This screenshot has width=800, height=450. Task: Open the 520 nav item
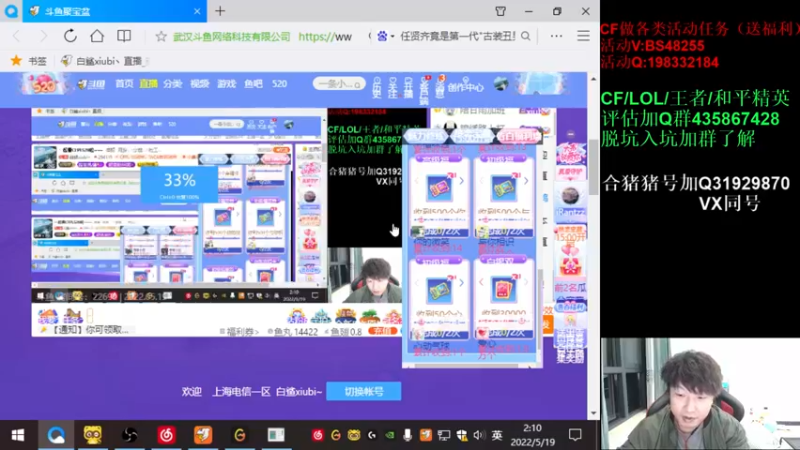pos(279,84)
